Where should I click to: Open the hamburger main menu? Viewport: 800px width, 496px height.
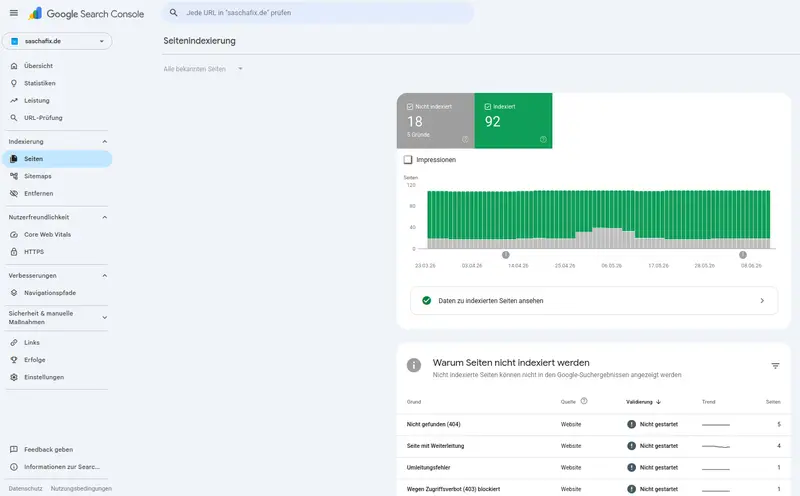(14, 13)
